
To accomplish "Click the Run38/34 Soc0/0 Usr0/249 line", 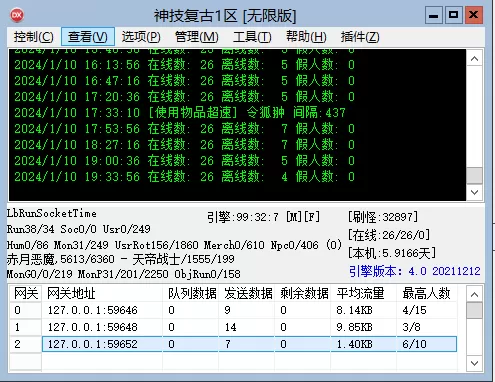I will [79, 229].
